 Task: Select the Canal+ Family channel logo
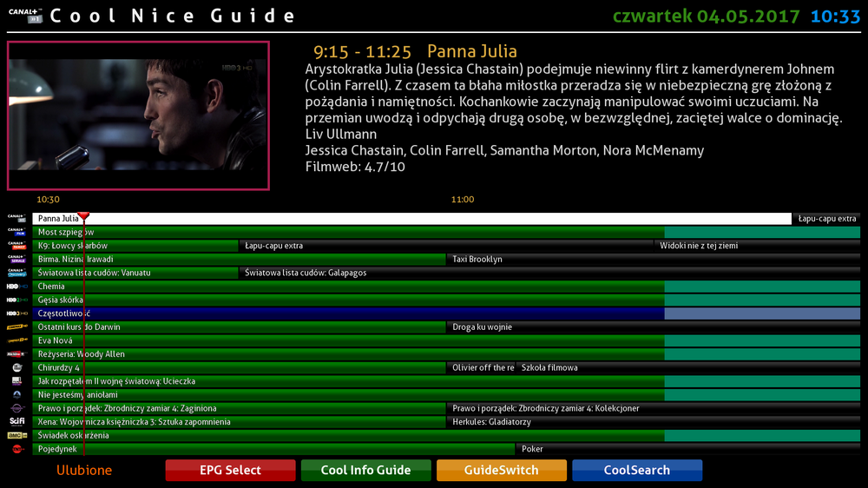coord(16,246)
